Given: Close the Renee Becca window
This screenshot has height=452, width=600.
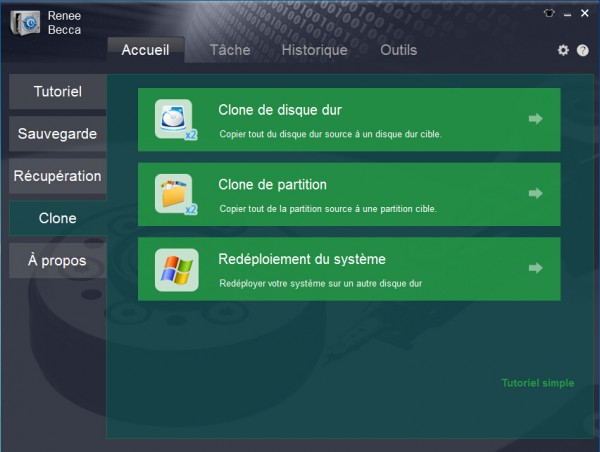Looking at the screenshot, I should point(585,13).
